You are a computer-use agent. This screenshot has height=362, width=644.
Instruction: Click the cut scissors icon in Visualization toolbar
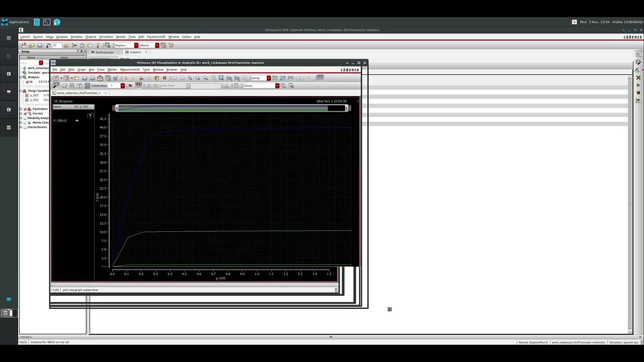pos(141,78)
